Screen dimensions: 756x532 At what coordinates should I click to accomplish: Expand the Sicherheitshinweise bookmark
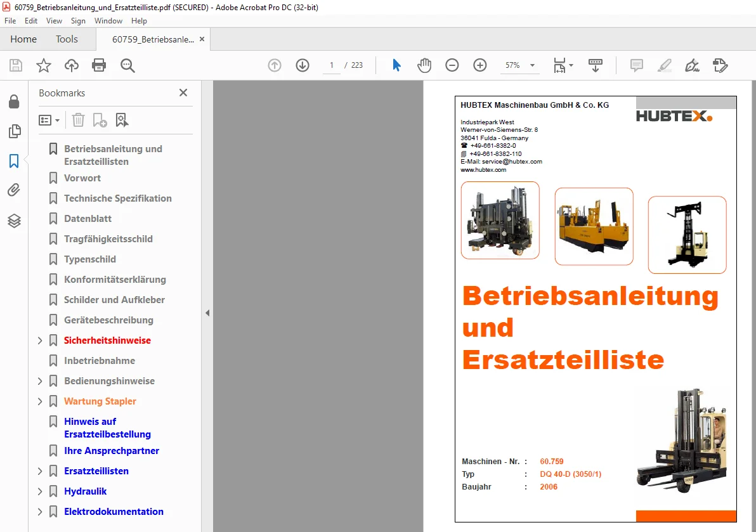pos(40,341)
